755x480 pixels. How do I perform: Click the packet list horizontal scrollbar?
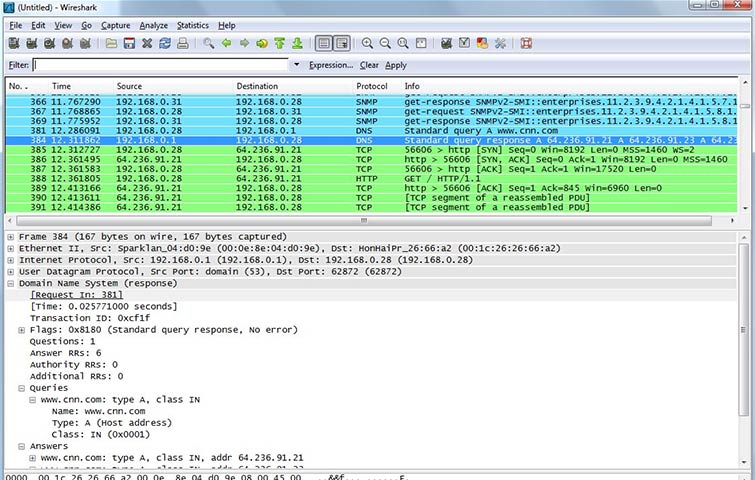pos(364,221)
